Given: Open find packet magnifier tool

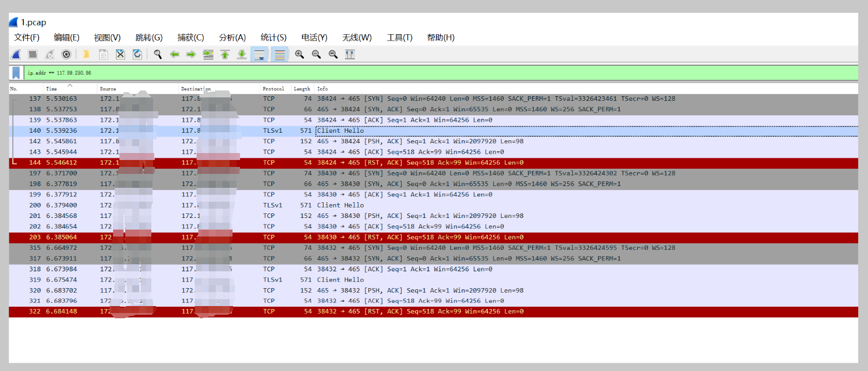Looking at the screenshot, I should click(157, 54).
